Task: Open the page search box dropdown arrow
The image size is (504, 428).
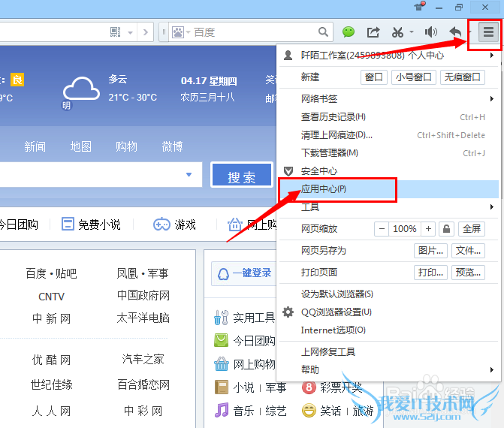Action: tap(189, 174)
